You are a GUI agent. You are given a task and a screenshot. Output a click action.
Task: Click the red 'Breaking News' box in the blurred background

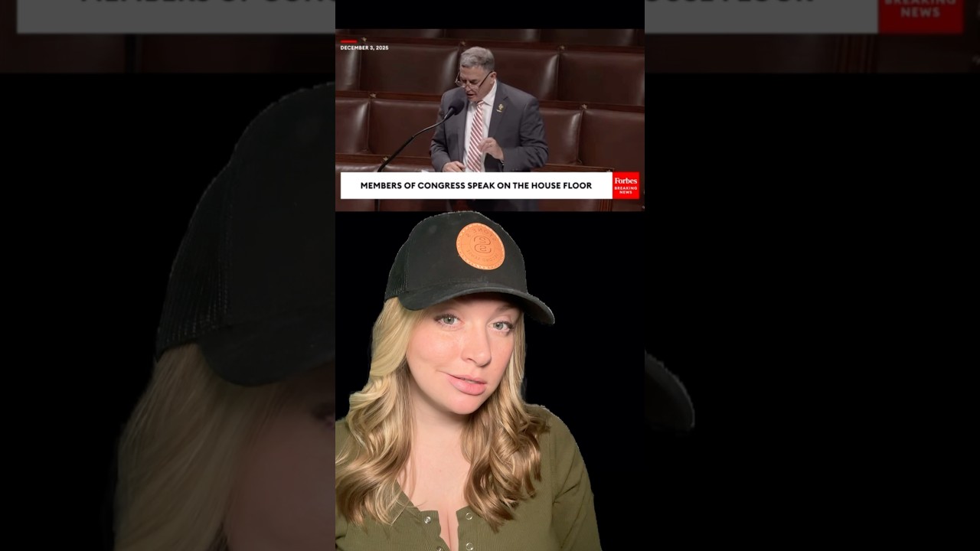(921, 16)
